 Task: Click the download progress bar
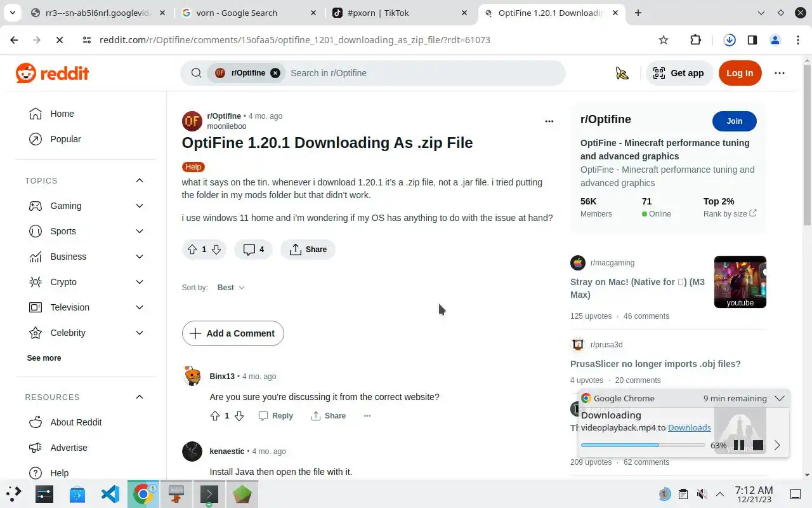pos(643,445)
